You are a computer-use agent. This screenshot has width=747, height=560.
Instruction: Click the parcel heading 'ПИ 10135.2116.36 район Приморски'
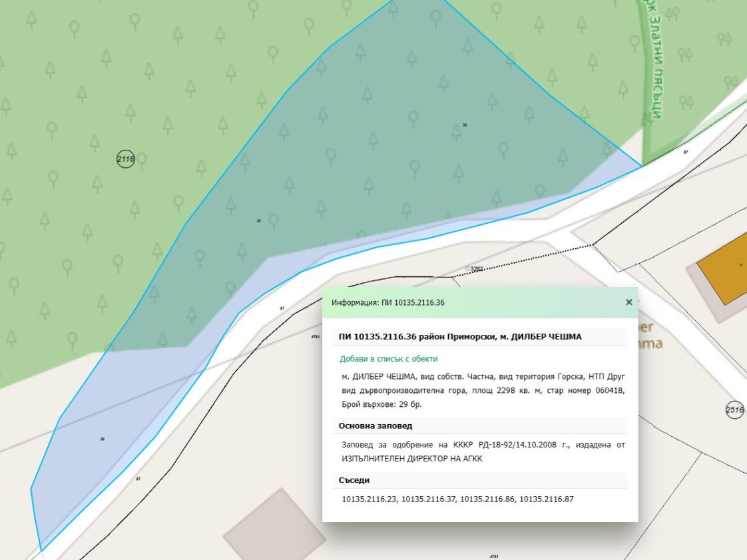point(460,337)
